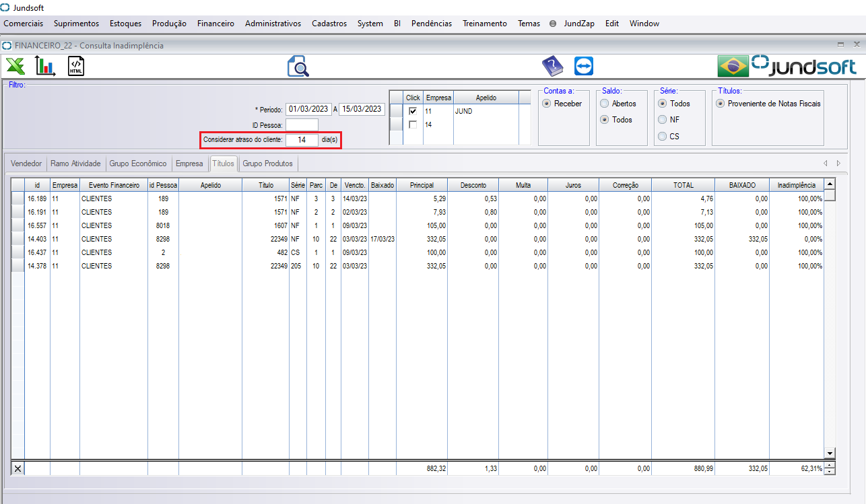The image size is (866, 504).
Task: Switch to the Grupo Produtos tab
Action: [268, 164]
